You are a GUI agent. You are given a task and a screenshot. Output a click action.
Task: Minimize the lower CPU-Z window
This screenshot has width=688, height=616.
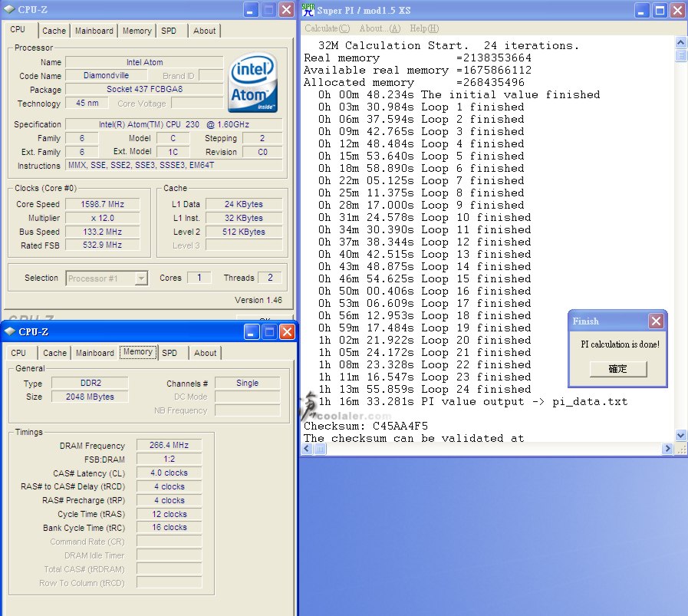[x=252, y=332]
